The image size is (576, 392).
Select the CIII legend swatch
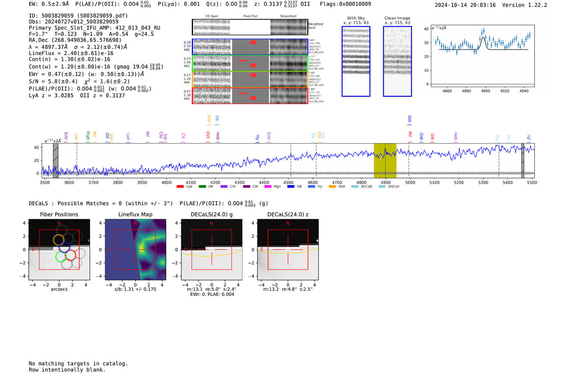246,186
